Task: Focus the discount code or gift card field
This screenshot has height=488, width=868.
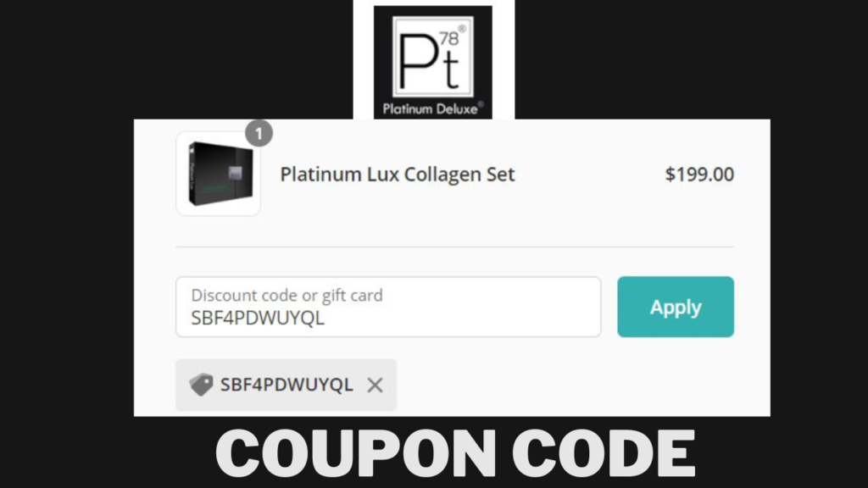Action: (x=388, y=307)
